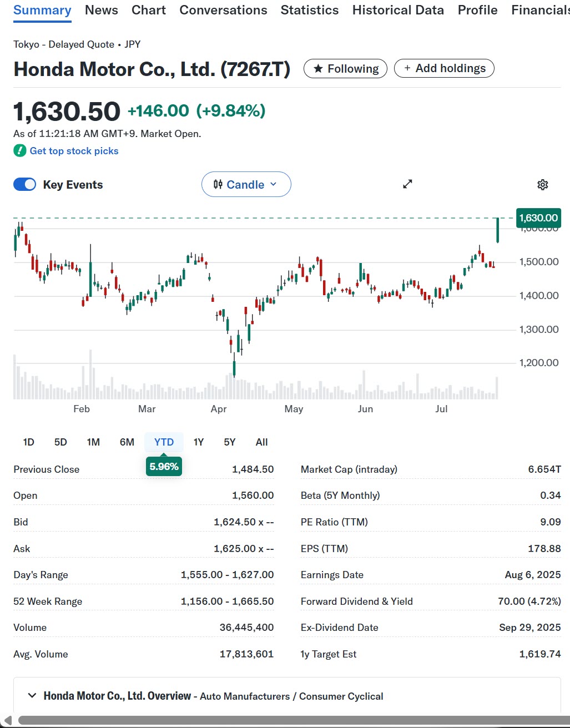Image resolution: width=570 pixels, height=728 pixels.
Task: Open chart settings gear icon
Action: pos(543,185)
